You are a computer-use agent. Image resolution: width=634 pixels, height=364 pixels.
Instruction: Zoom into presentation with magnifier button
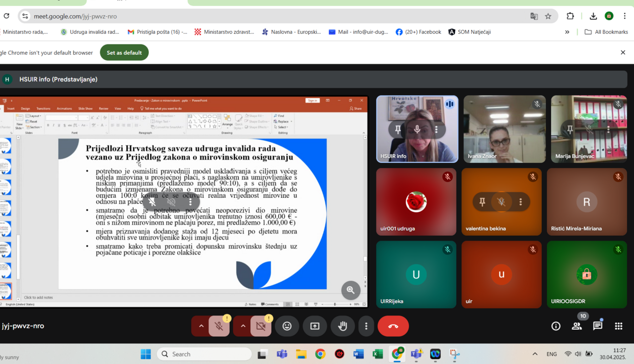coord(351,290)
